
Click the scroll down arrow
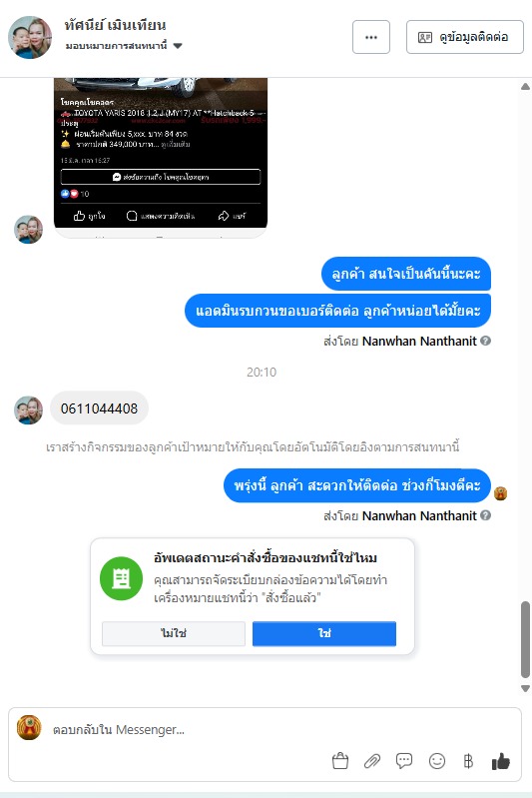click(525, 688)
